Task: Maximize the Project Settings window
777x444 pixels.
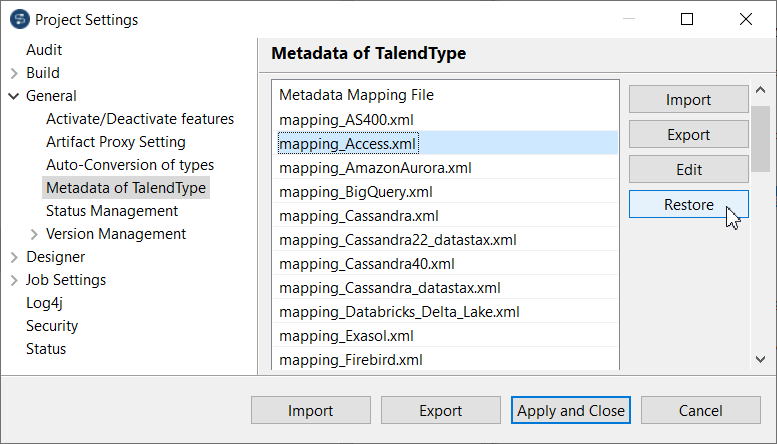Action: (x=687, y=19)
